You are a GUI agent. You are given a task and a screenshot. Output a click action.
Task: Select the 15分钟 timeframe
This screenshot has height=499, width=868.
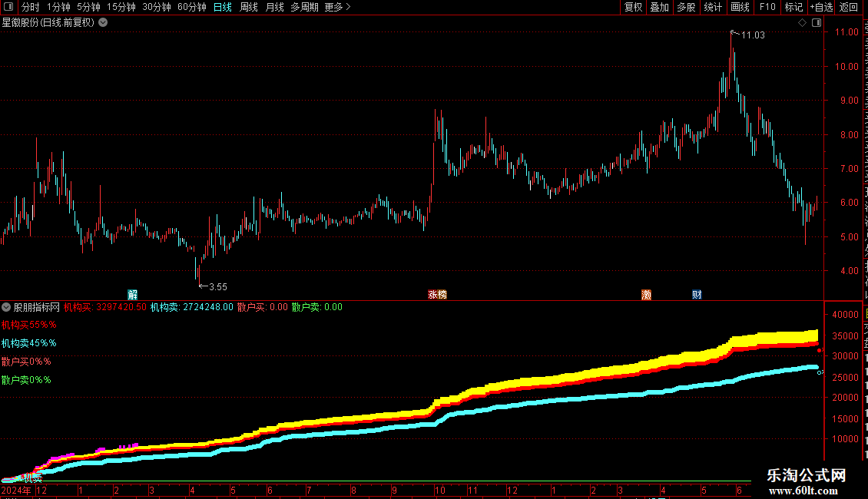coord(121,7)
